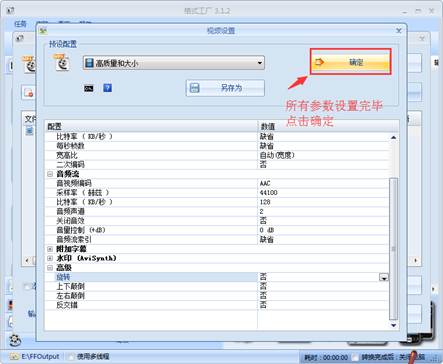Click left scroll arrow in background file list
The height and width of the screenshot is (364, 443).
click(x=28, y=260)
